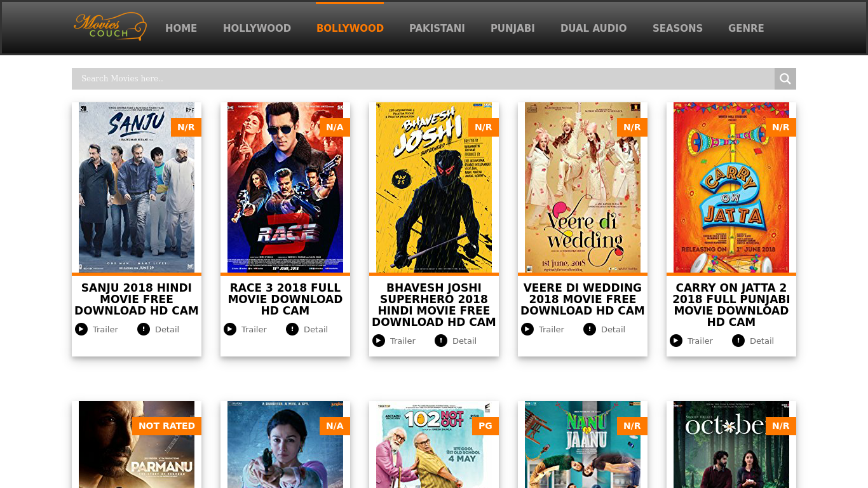This screenshot has height=488, width=868.
Task: Open the Genre menu
Action: [746, 28]
